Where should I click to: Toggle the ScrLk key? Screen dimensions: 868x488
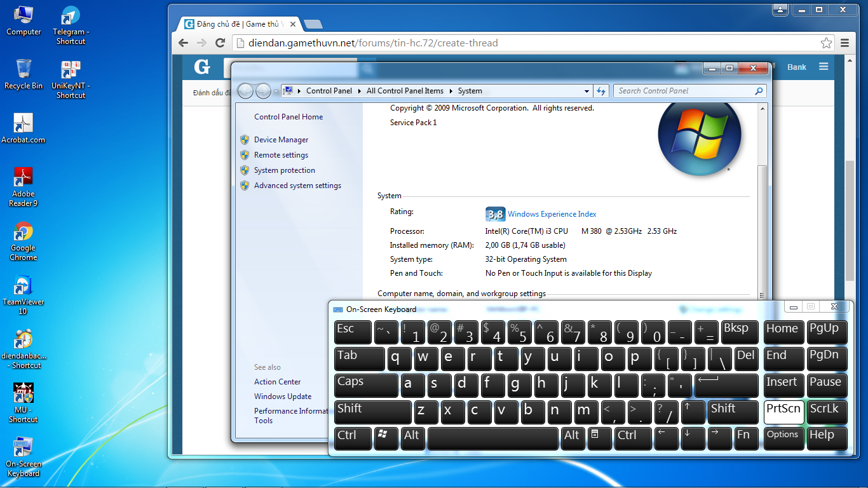827,412
